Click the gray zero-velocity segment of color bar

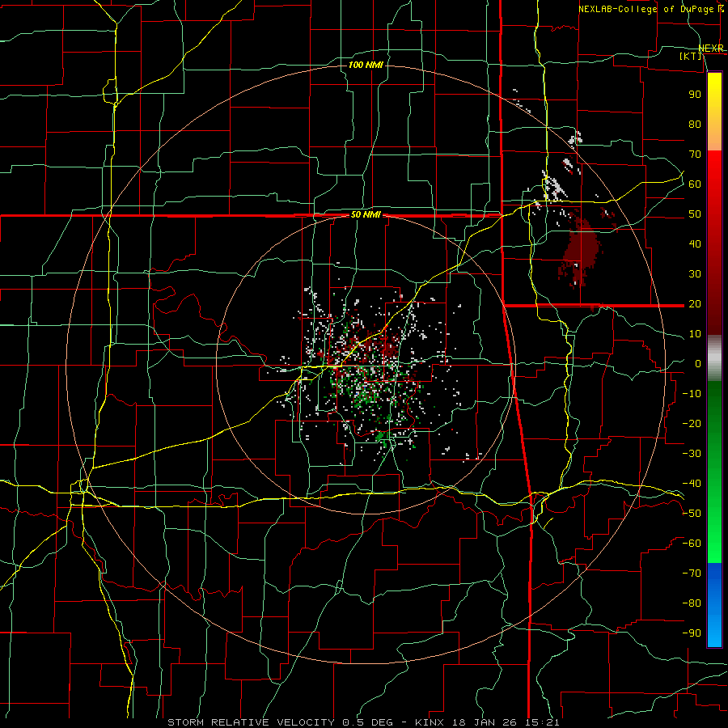tap(714, 358)
